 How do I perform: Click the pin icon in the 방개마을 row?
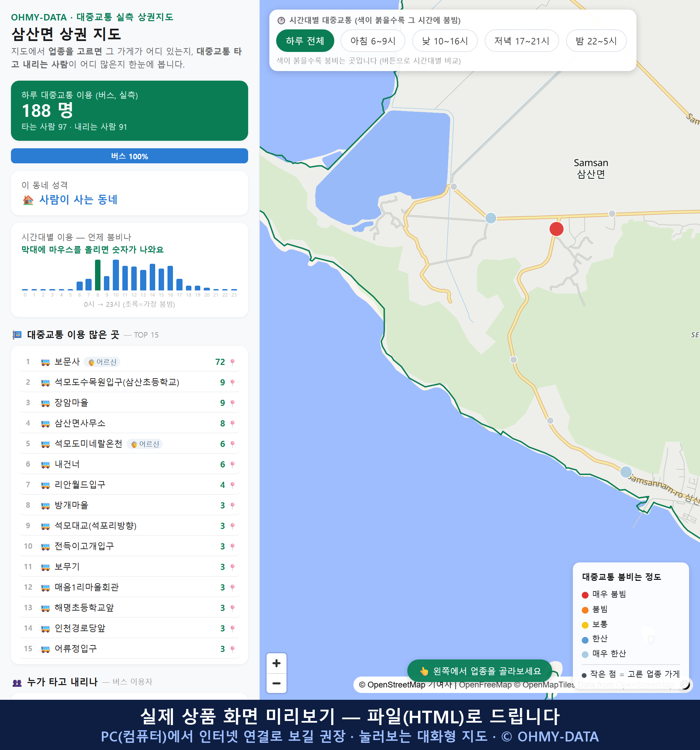coord(232,506)
